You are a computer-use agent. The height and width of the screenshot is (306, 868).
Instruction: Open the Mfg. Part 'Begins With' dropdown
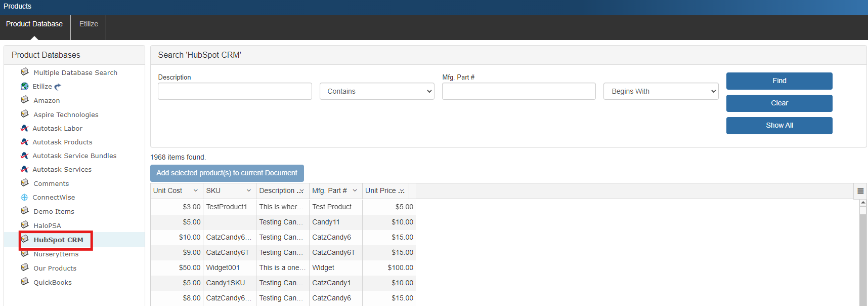coord(661,91)
